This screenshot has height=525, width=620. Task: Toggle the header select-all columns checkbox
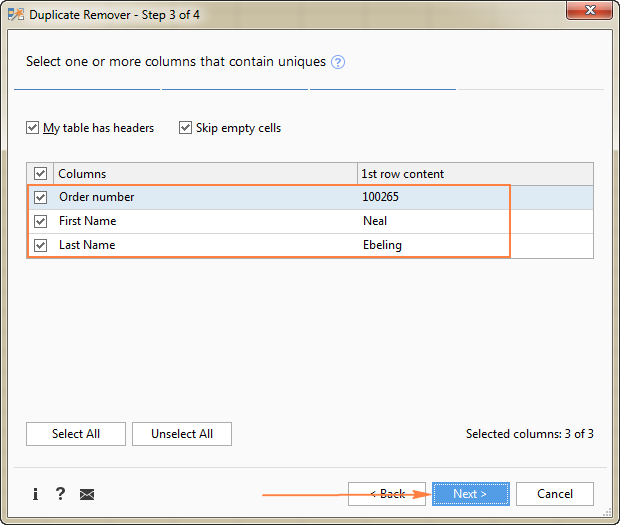(x=40, y=174)
